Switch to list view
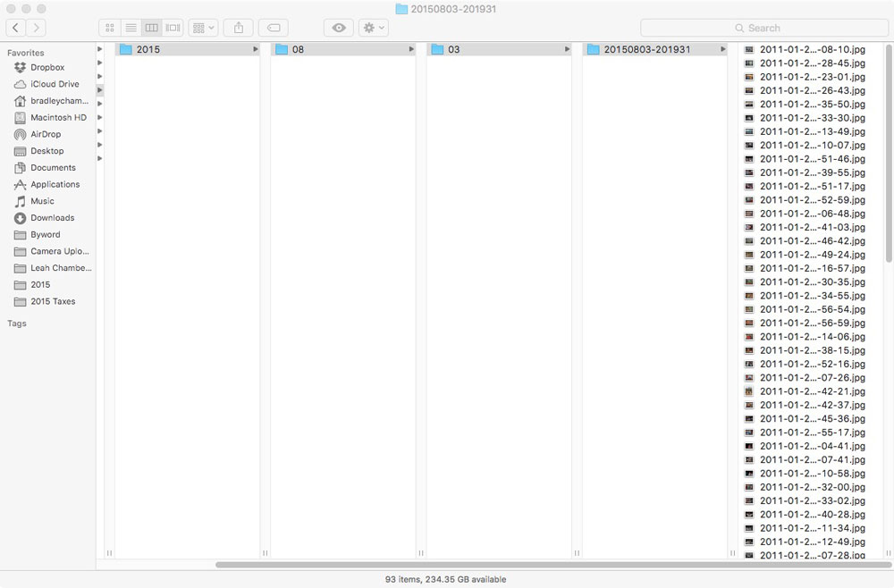The image size is (894, 588). tap(131, 28)
